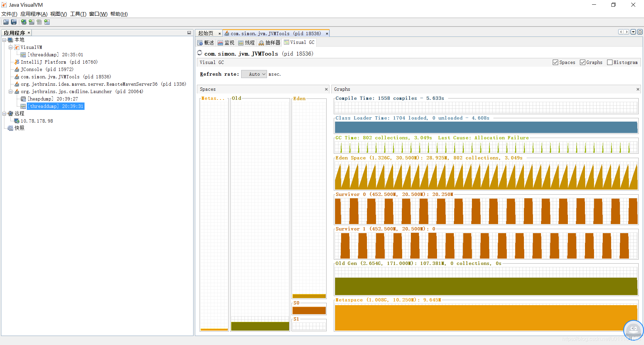Viewport: 644px width, 345px height.
Task: Switch to the 概述 tab
Action: pyautogui.click(x=206, y=43)
